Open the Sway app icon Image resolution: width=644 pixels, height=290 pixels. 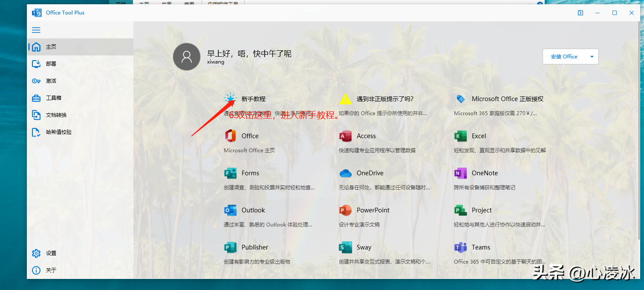[x=346, y=247]
